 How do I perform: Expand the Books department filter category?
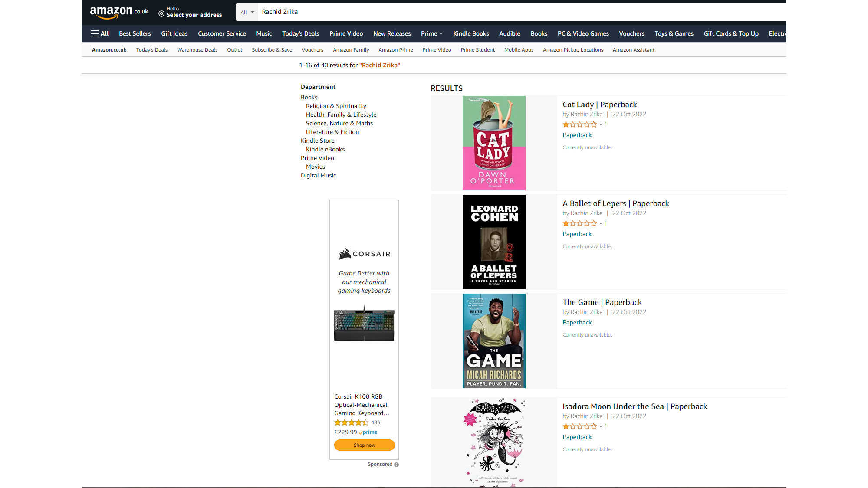309,97
